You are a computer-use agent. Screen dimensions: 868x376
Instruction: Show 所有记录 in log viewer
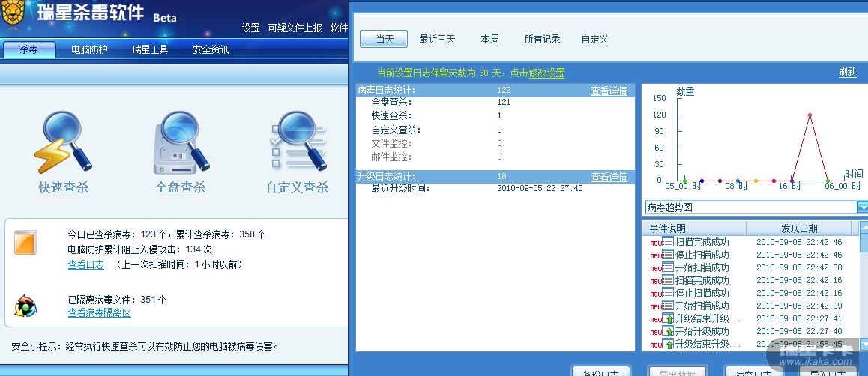[543, 39]
